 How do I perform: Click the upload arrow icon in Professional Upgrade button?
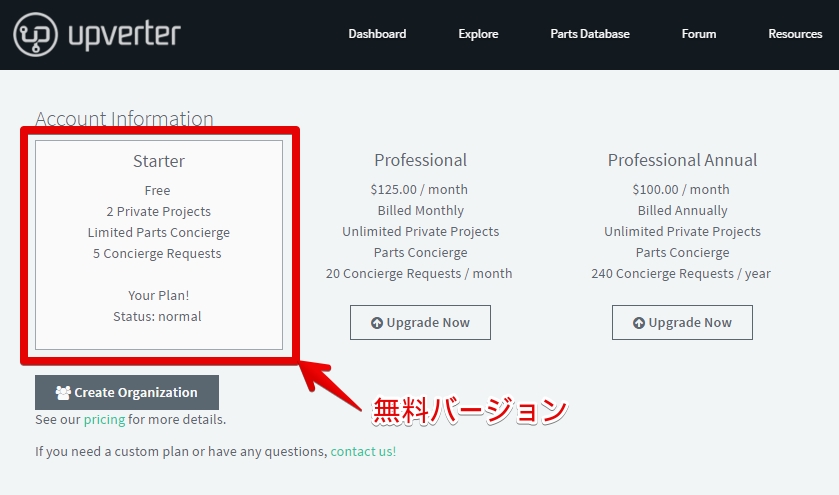[x=377, y=323]
